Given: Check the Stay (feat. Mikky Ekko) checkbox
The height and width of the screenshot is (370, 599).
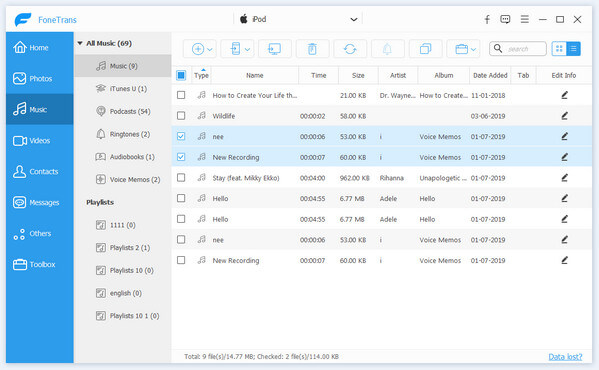Looking at the screenshot, I should 181,178.
